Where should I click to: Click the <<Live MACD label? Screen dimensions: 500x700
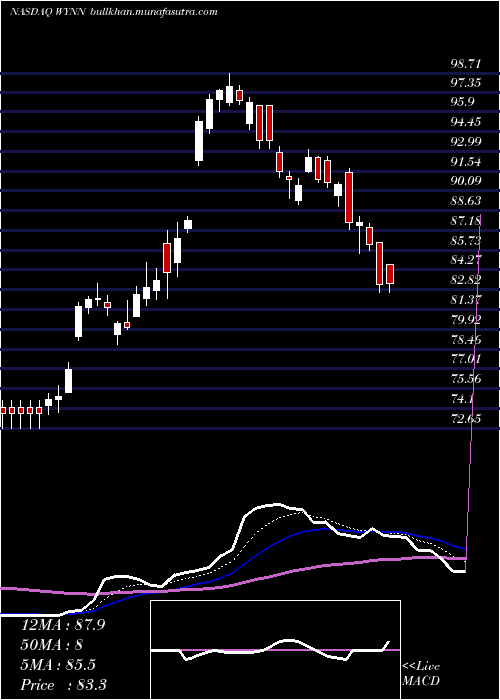pyautogui.click(x=421, y=674)
